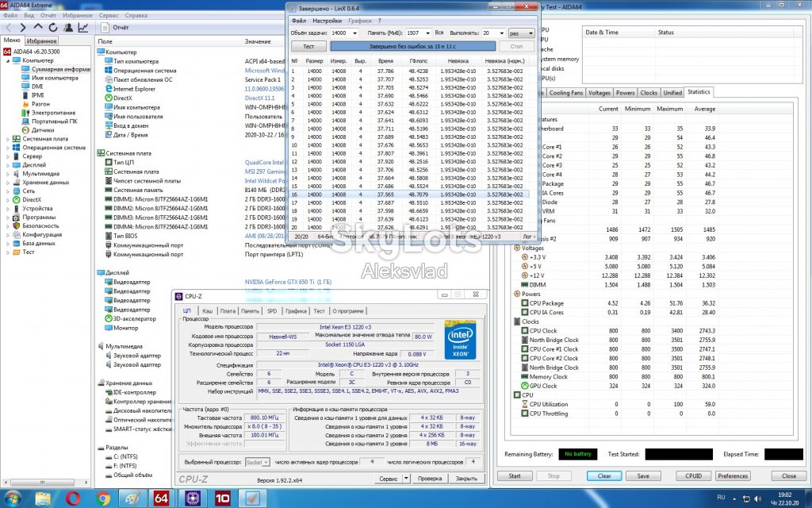
Task: Click the AIDA64 forward arrow icon
Action: click(23, 28)
